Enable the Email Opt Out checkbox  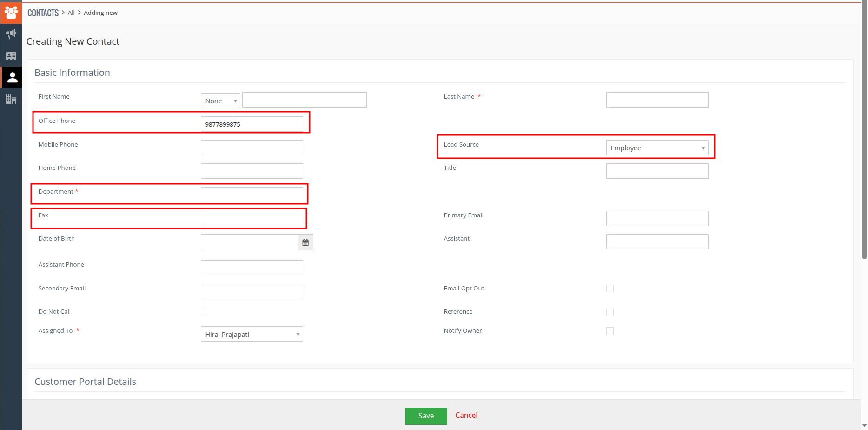(x=610, y=289)
